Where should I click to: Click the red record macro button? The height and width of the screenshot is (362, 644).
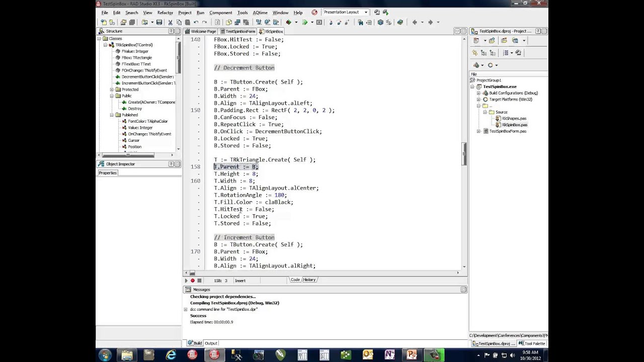(192, 281)
